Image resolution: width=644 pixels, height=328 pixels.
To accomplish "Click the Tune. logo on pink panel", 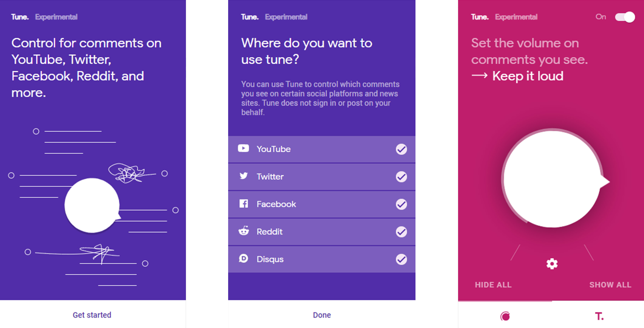I will click(480, 17).
